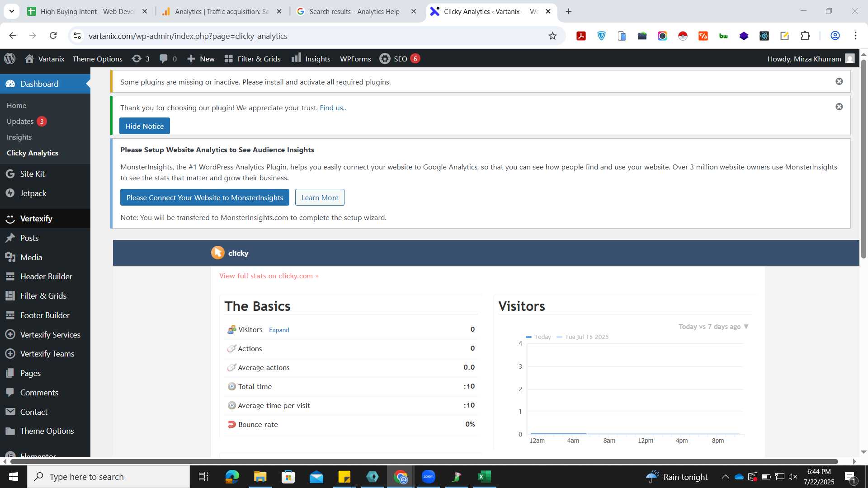Open Dashboard in the sidebar

tap(45, 84)
